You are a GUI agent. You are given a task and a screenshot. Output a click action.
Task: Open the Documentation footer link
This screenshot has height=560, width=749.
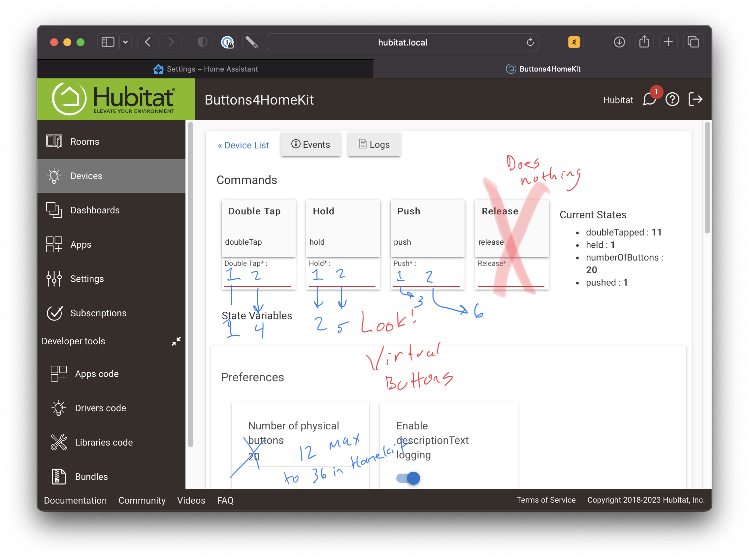pos(75,500)
